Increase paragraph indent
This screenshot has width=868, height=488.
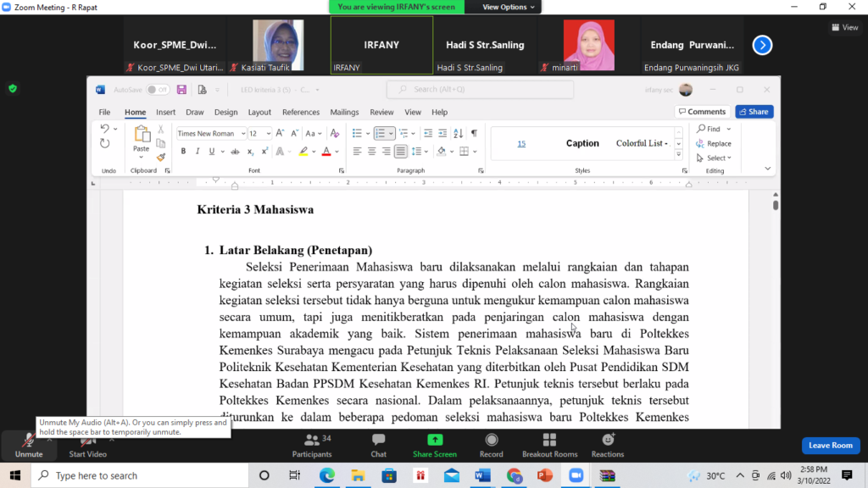(442, 133)
